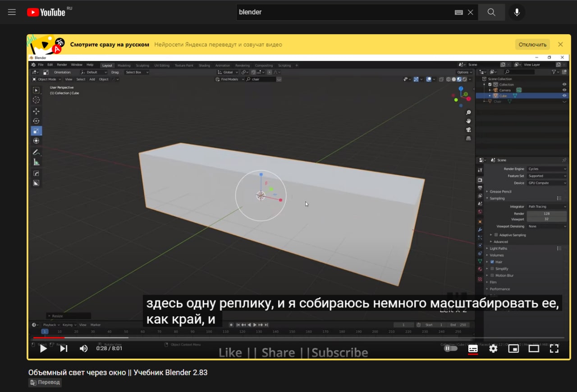
Task: Switch to the UV Editing workspace tab
Action: (x=162, y=65)
